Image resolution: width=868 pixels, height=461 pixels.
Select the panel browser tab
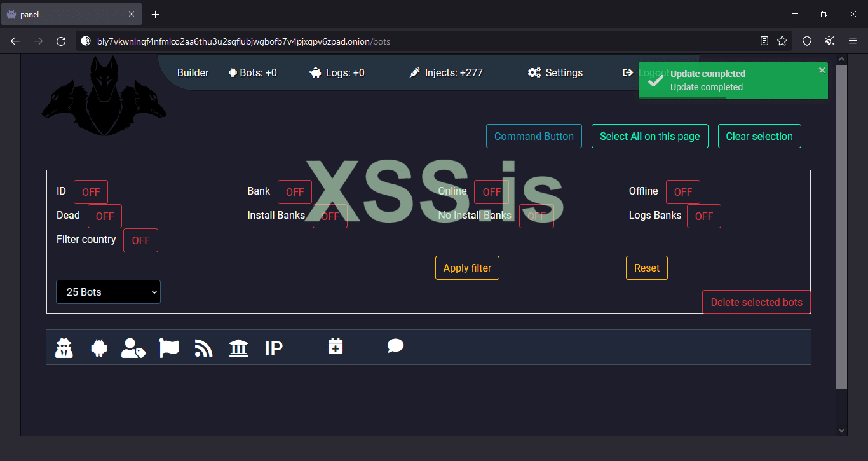71,14
